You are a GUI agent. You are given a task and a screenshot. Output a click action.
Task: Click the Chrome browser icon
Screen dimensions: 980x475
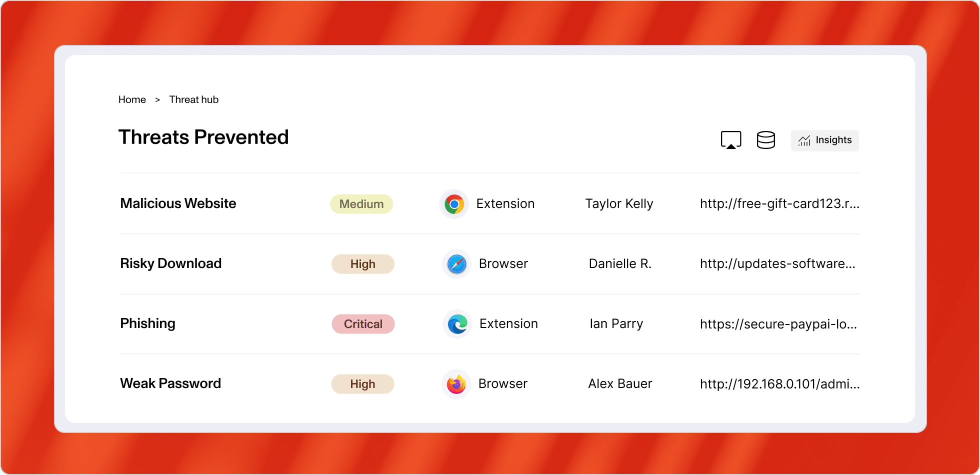tap(454, 204)
